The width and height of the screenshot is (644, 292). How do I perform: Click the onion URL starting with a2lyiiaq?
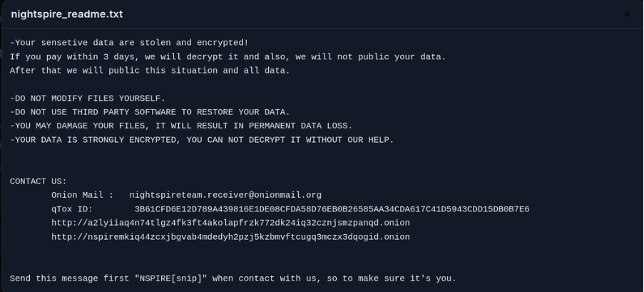tap(230, 223)
